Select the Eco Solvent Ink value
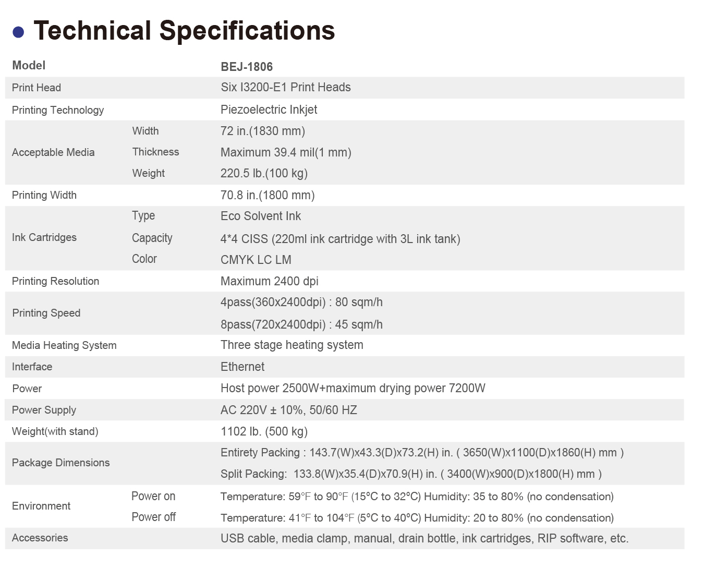This screenshot has width=728, height=580. point(261,216)
